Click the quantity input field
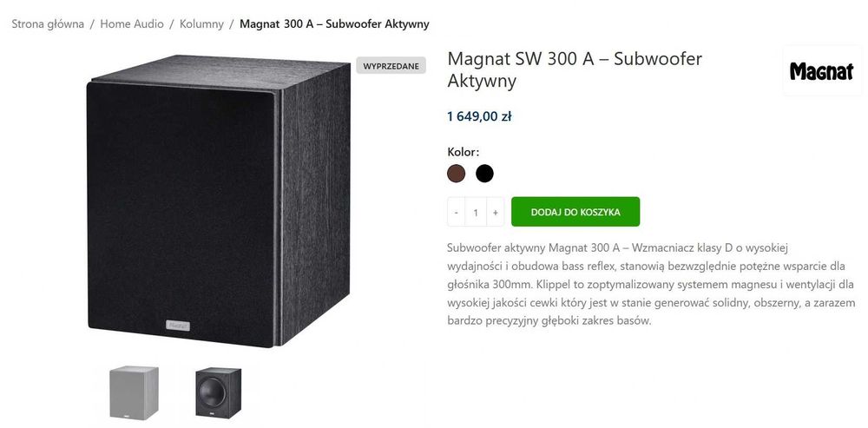 point(476,212)
